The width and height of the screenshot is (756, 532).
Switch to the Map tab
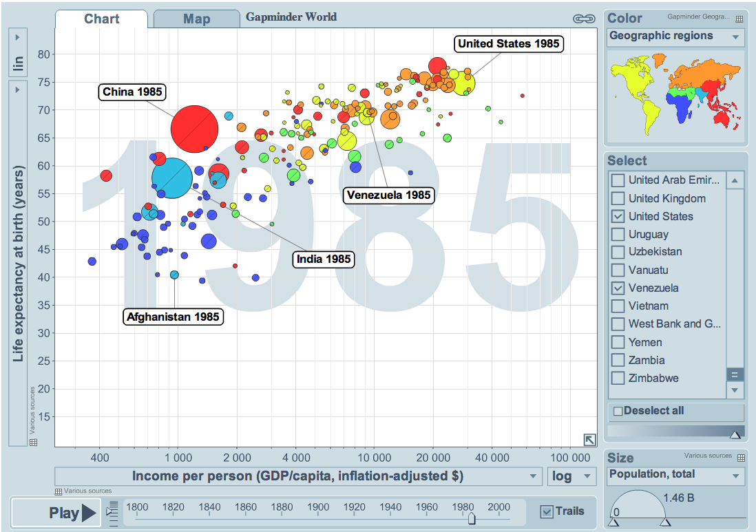point(196,19)
